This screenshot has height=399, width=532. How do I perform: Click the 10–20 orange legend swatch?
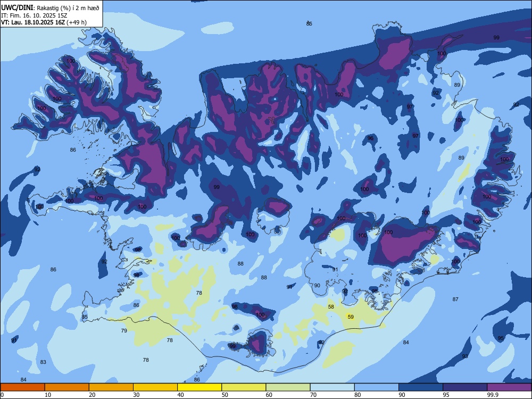[67, 387]
